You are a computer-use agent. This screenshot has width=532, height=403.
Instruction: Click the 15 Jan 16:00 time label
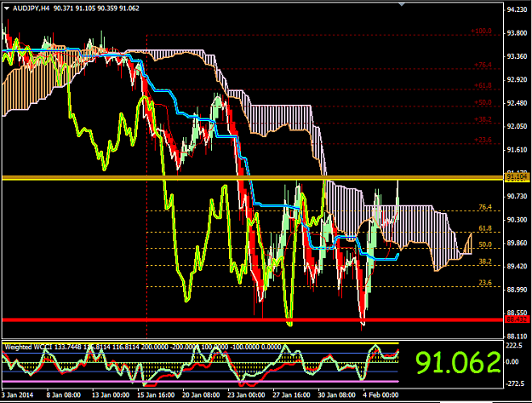tap(156, 394)
